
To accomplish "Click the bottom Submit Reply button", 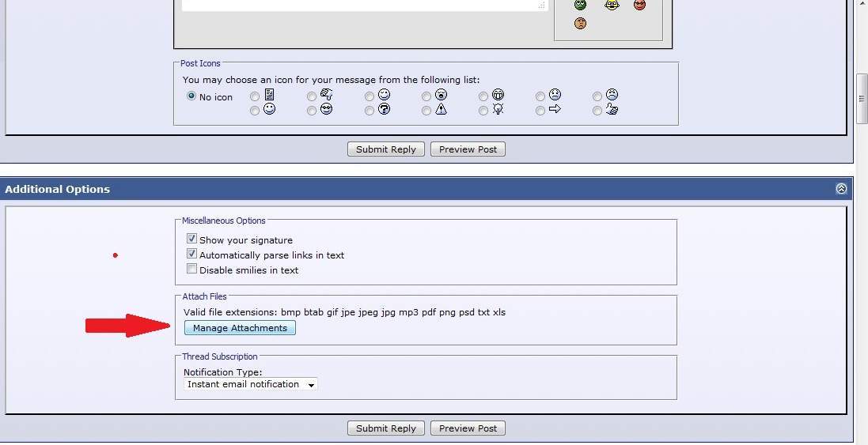I will [386, 428].
